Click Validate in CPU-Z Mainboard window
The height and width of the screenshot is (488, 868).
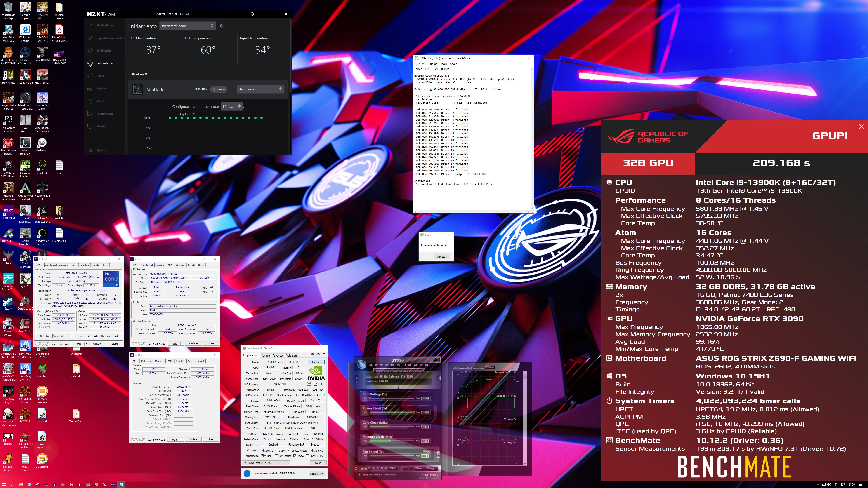pos(193,343)
